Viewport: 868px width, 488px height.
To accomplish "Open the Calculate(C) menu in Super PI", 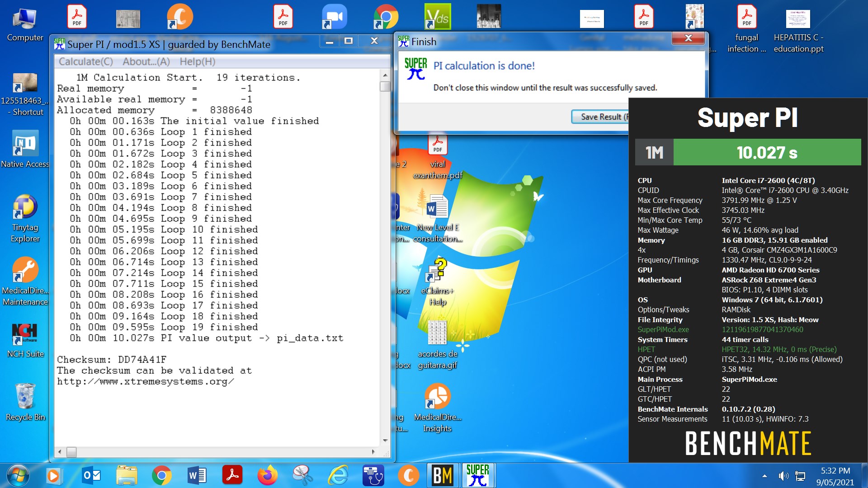I will pos(85,61).
